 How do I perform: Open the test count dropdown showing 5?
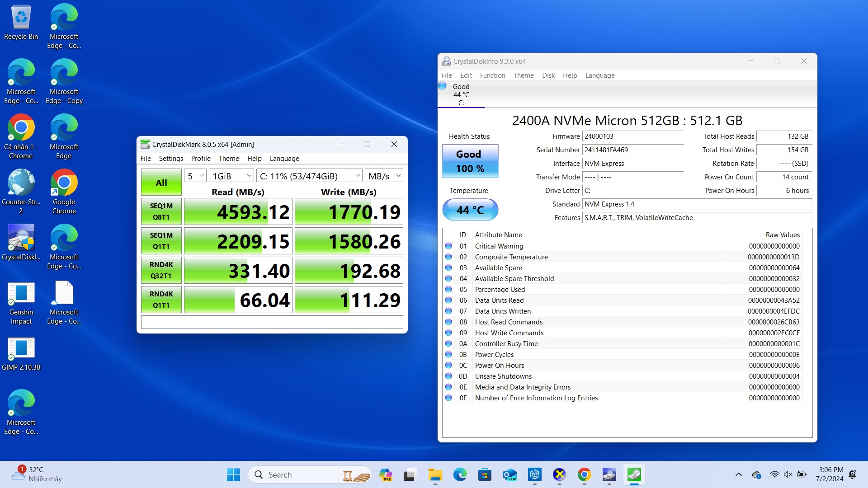pyautogui.click(x=195, y=176)
